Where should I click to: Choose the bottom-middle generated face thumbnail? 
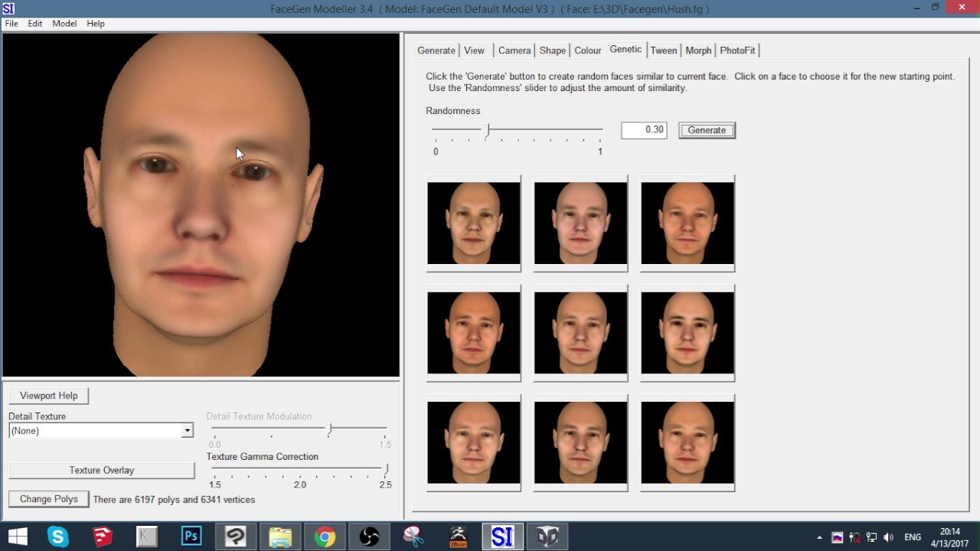tap(580, 443)
